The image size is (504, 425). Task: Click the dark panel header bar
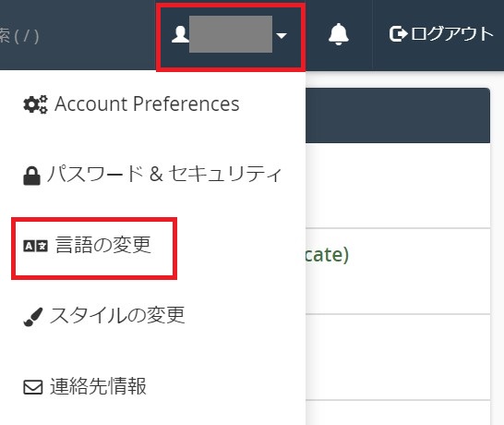(x=398, y=115)
